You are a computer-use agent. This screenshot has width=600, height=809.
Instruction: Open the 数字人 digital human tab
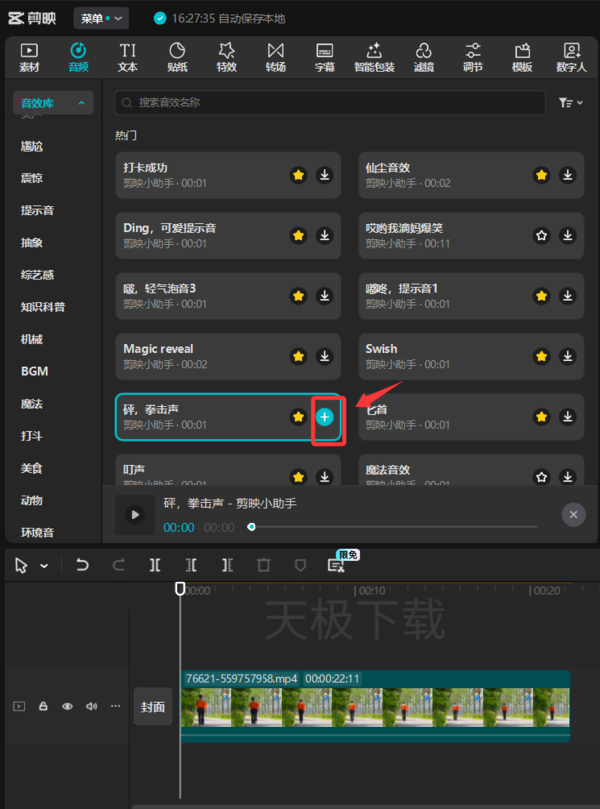[571, 57]
